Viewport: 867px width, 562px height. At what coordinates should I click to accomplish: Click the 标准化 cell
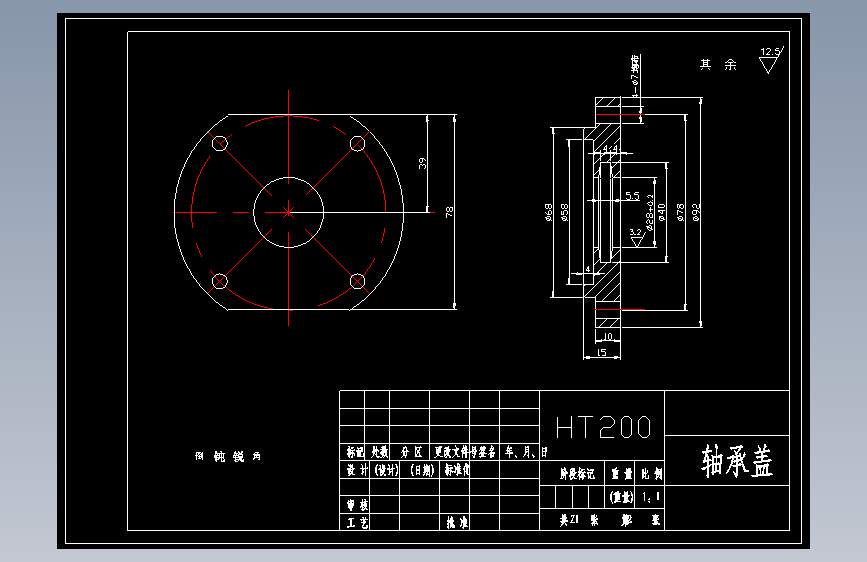coord(457,470)
